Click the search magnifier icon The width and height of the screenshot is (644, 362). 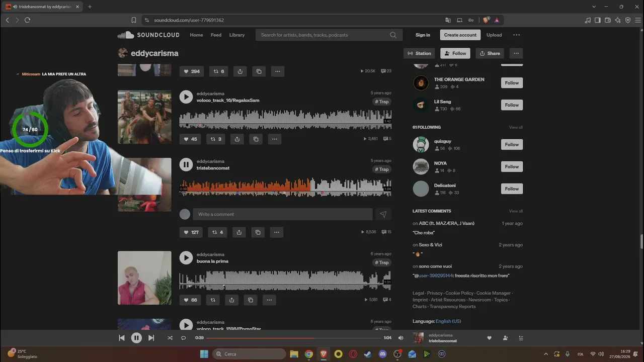[393, 35]
